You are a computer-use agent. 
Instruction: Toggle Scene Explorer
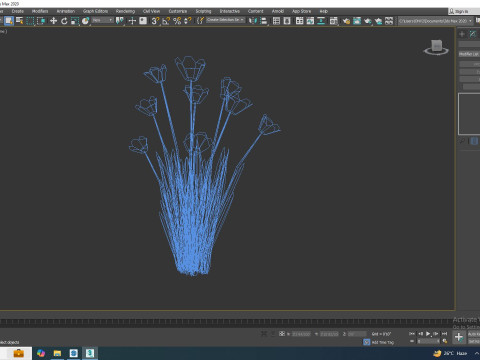coord(276,21)
